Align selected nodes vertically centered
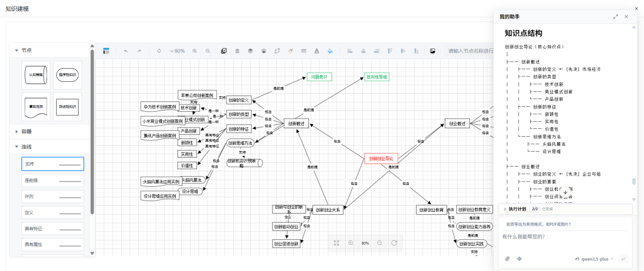 (403, 51)
